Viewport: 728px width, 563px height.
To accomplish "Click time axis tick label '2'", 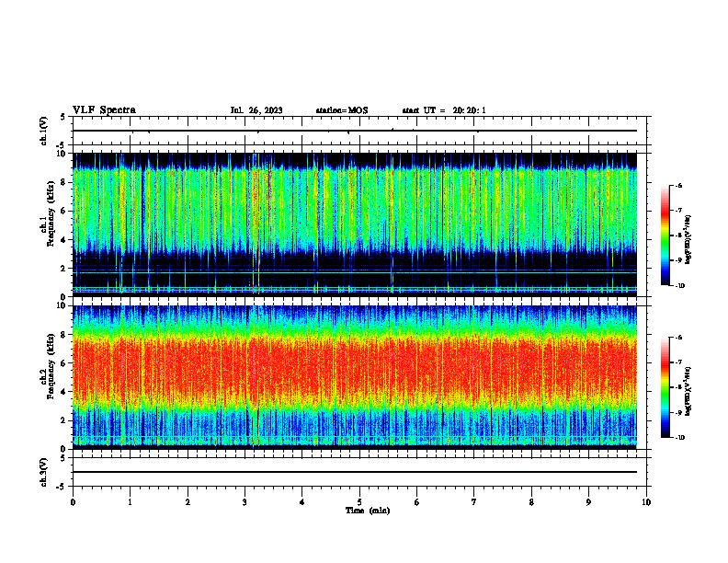I will click(x=188, y=502).
